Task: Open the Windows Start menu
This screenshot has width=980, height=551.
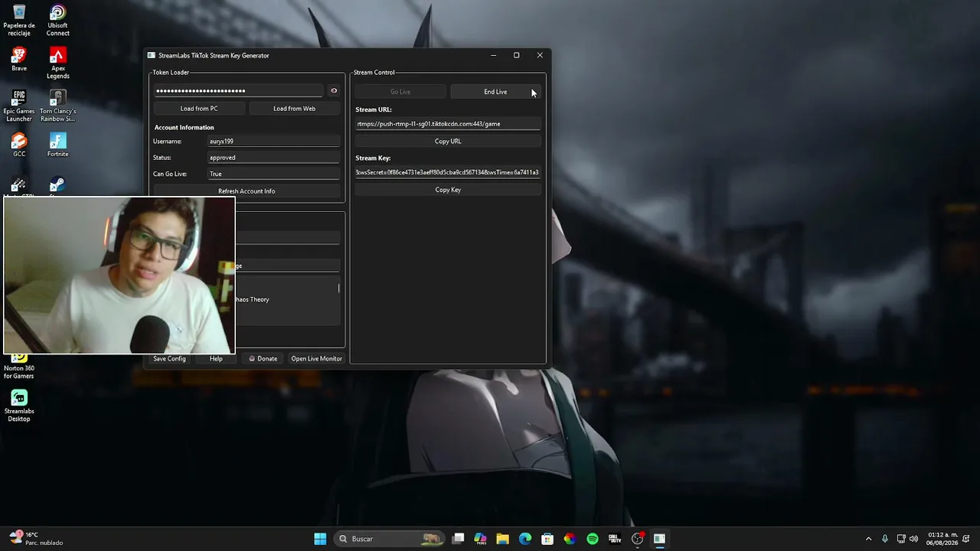Action: (320, 539)
